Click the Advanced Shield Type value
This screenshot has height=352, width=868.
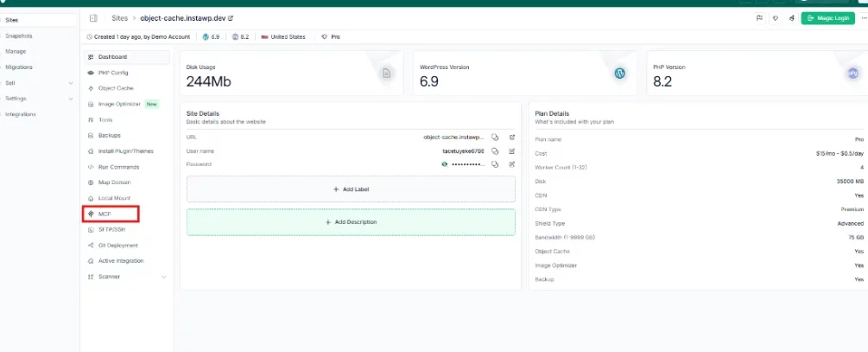pos(850,223)
